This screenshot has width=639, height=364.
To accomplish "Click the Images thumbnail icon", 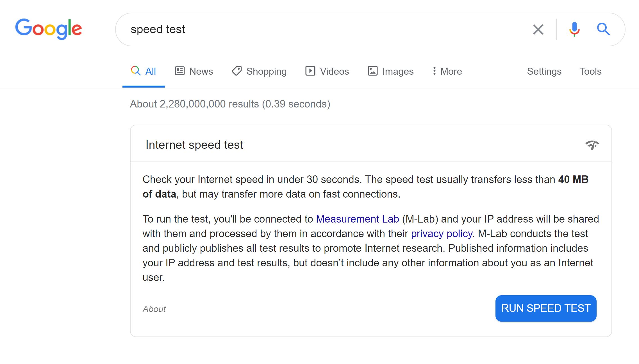I will point(373,71).
